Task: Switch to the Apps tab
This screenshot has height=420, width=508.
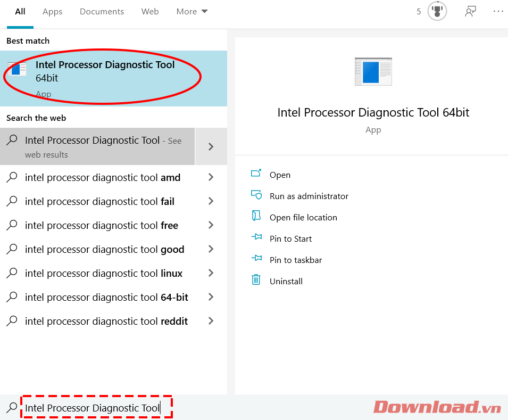Action: tap(53, 12)
